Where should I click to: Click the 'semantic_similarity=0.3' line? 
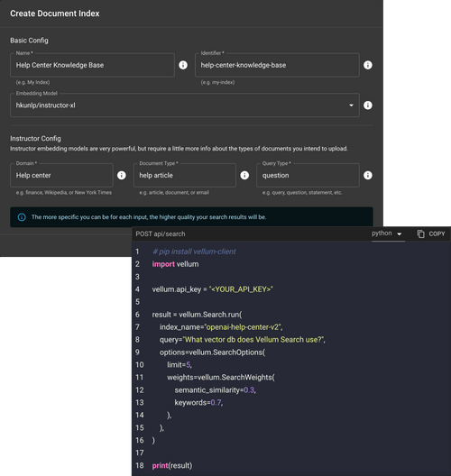pos(215,390)
